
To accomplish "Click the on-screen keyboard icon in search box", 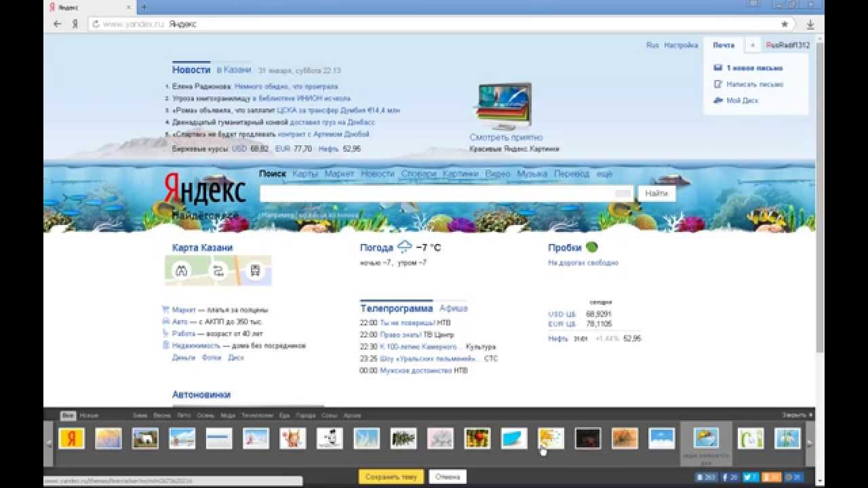I will (623, 194).
